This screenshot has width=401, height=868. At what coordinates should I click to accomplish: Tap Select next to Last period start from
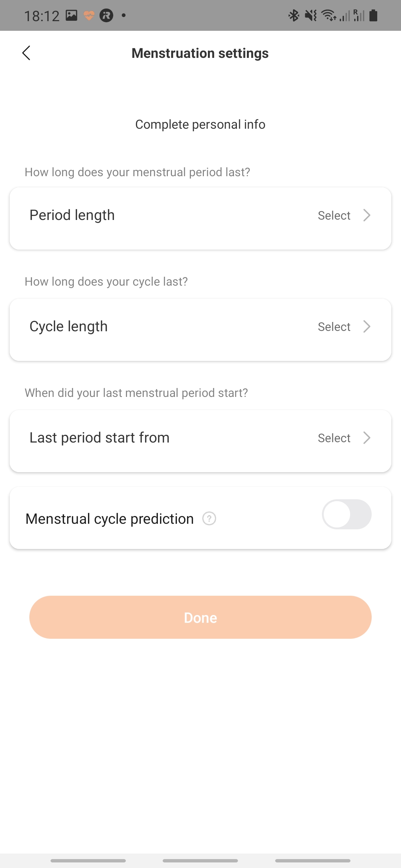coord(334,438)
